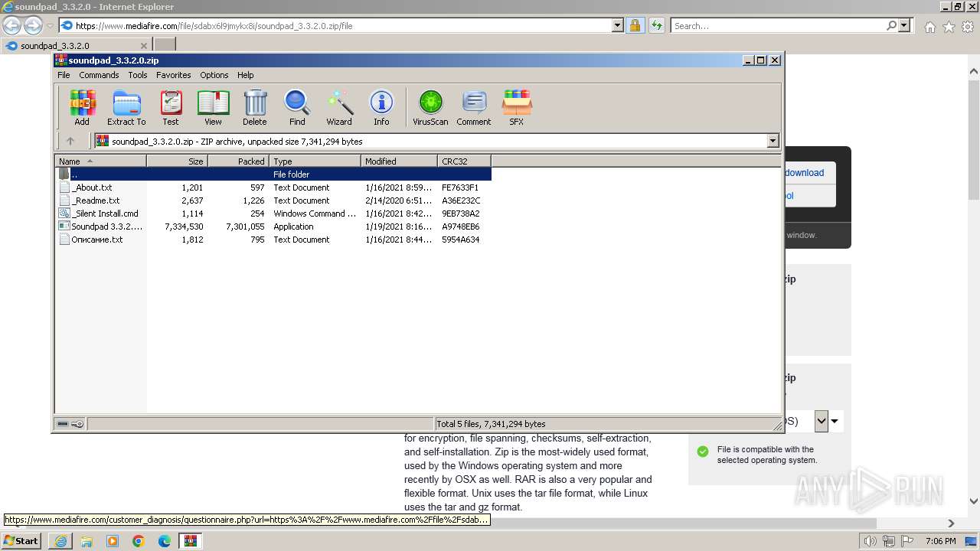The image size is (980, 551).
Task: Sort by the Modified column header
Action: click(x=399, y=161)
